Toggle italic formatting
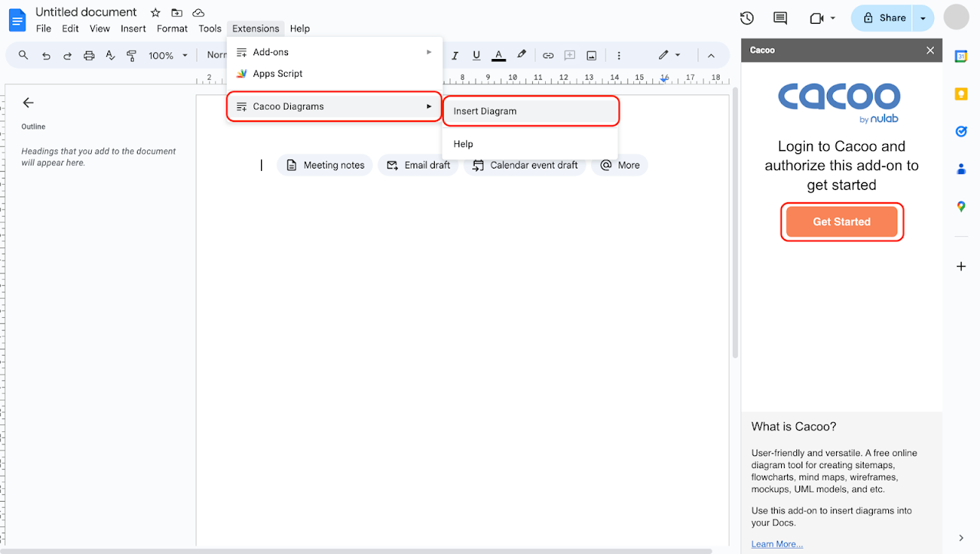 coord(455,55)
